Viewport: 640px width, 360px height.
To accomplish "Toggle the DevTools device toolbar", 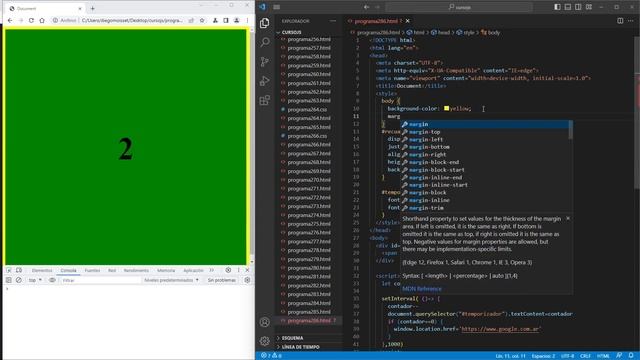I will coord(19,270).
